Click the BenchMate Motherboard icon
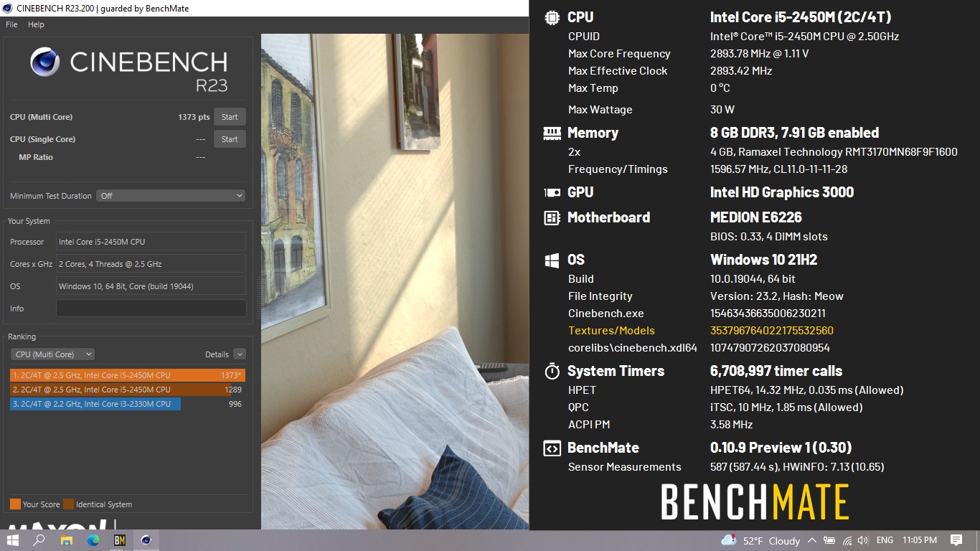 click(x=552, y=217)
